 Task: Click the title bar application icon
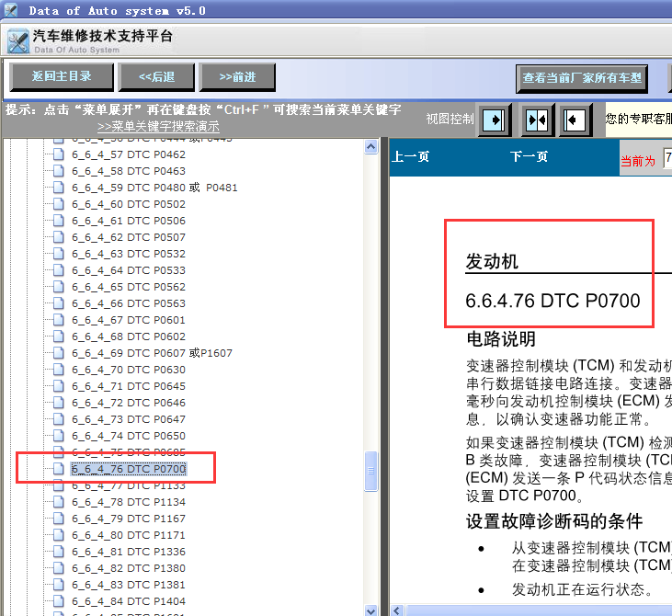pos(10,9)
